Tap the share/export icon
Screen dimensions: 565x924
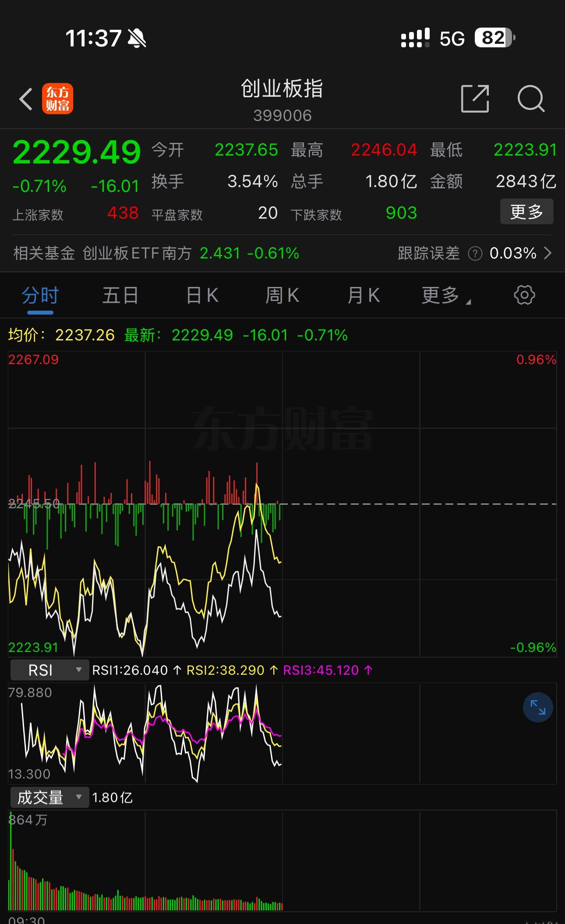(x=475, y=99)
